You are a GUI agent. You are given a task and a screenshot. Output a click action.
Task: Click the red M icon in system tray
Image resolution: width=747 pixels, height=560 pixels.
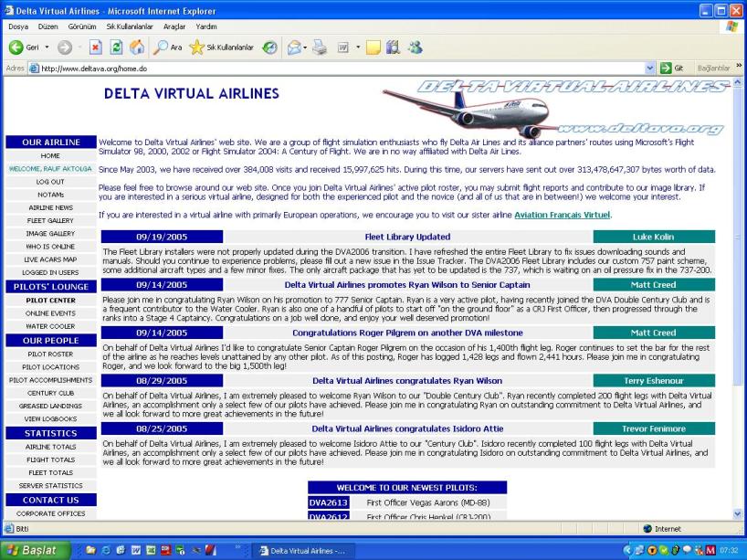[710, 551]
